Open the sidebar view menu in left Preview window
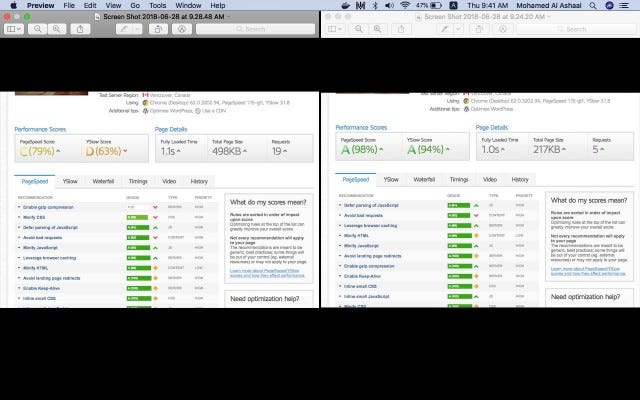The image size is (640, 400). point(14,29)
